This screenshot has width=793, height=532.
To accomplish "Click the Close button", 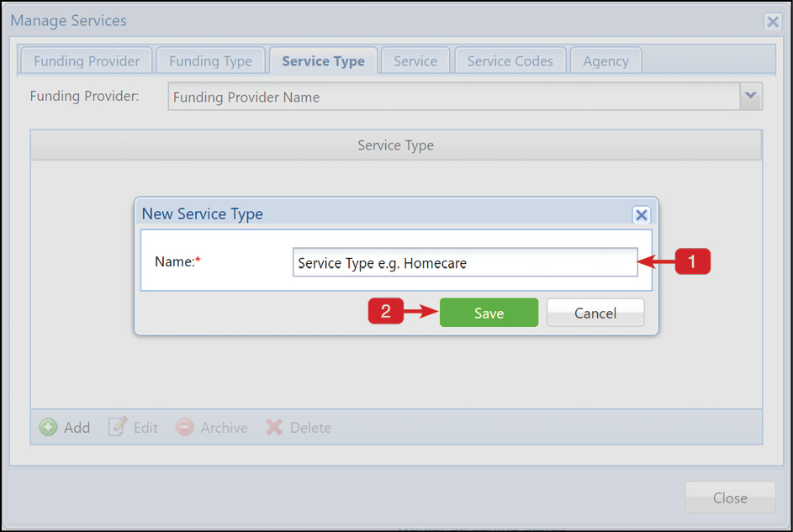I will point(730,498).
